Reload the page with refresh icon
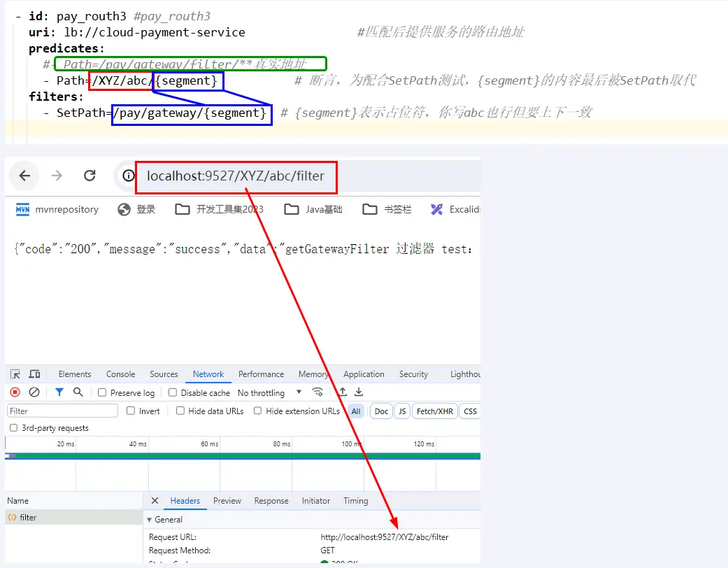 90,176
